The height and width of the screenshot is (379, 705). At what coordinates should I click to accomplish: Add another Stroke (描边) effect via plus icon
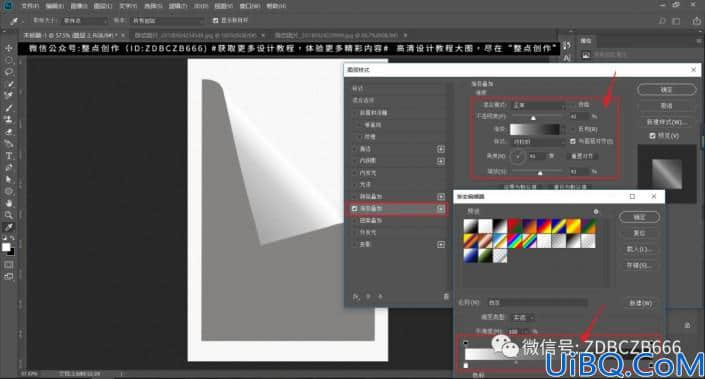coord(441,149)
